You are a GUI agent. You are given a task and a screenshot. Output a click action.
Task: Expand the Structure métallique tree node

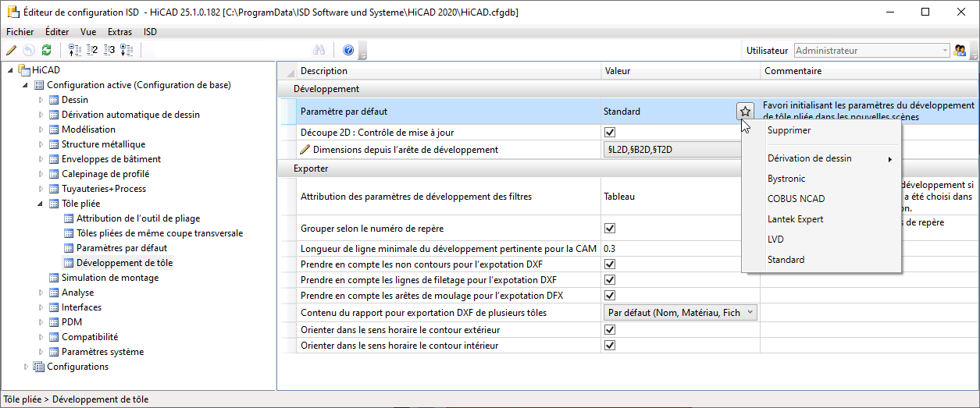41,144
